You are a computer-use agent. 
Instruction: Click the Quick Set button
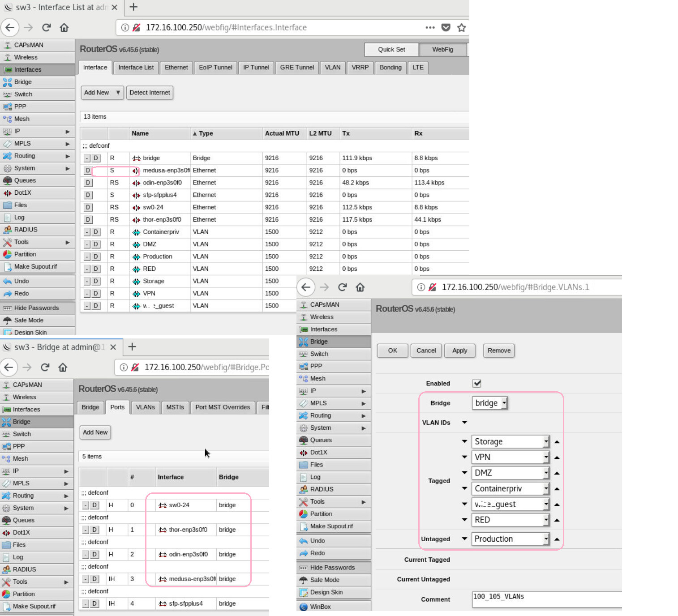(x=391, y=50)
